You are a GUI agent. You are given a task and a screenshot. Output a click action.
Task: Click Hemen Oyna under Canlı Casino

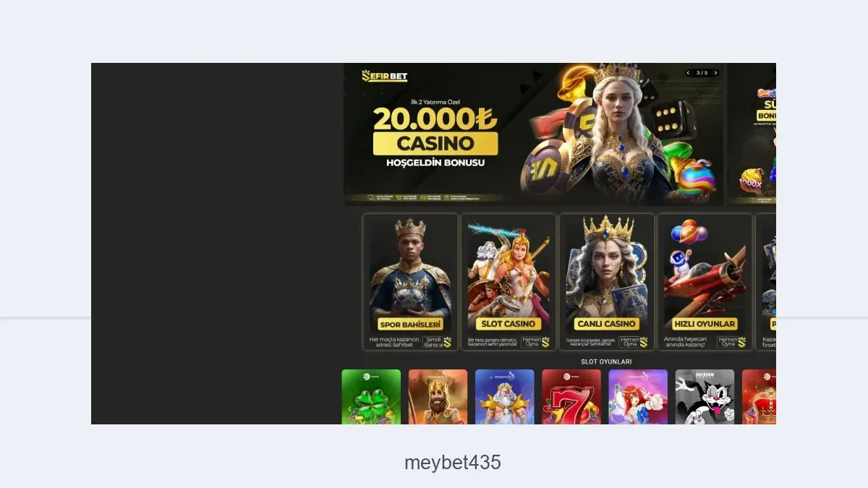coord(634,342)
